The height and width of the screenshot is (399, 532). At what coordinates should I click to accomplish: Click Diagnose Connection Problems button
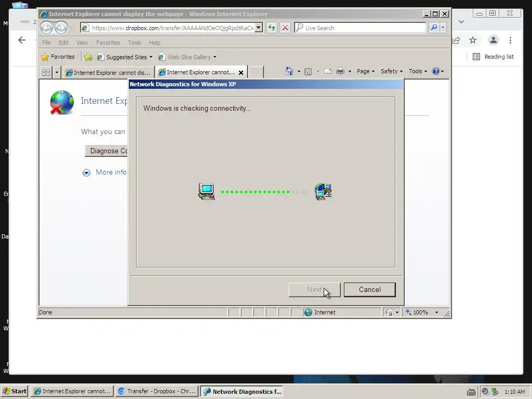coord(106,151)
